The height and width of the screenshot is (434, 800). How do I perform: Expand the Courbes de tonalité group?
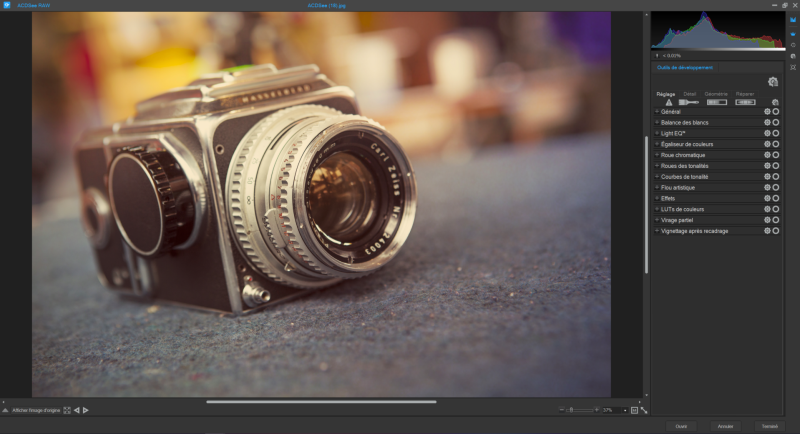point(657,176)
